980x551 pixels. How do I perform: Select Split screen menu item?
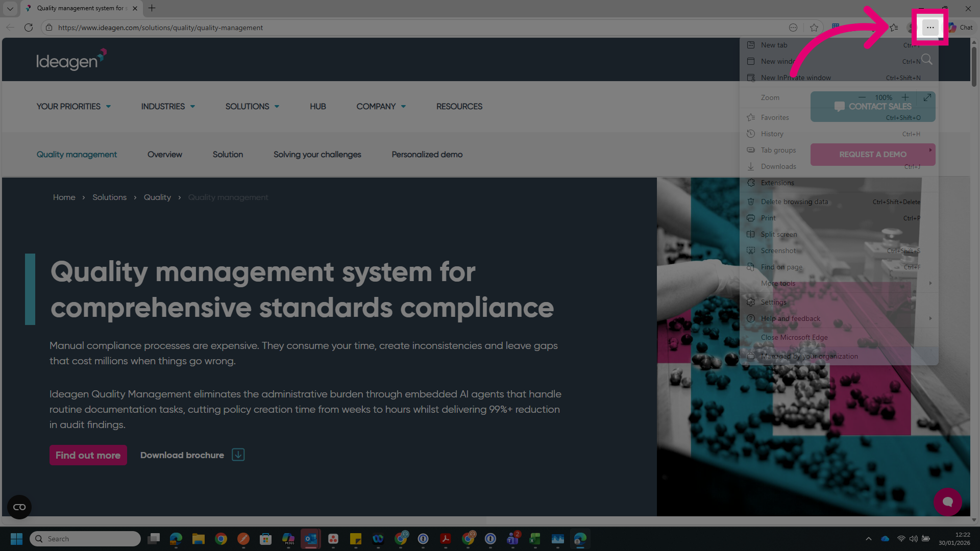coord(839,234)
